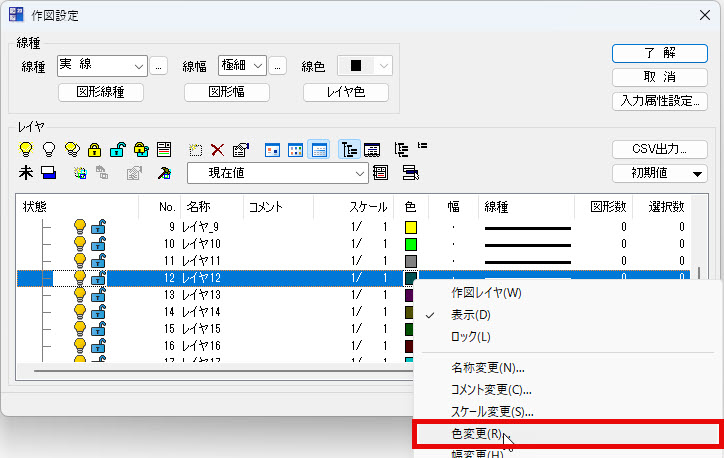Viewport: 724px width, 458px height.
Task: Toggle lock icon for レイヤ10
Action: [98, 244]
